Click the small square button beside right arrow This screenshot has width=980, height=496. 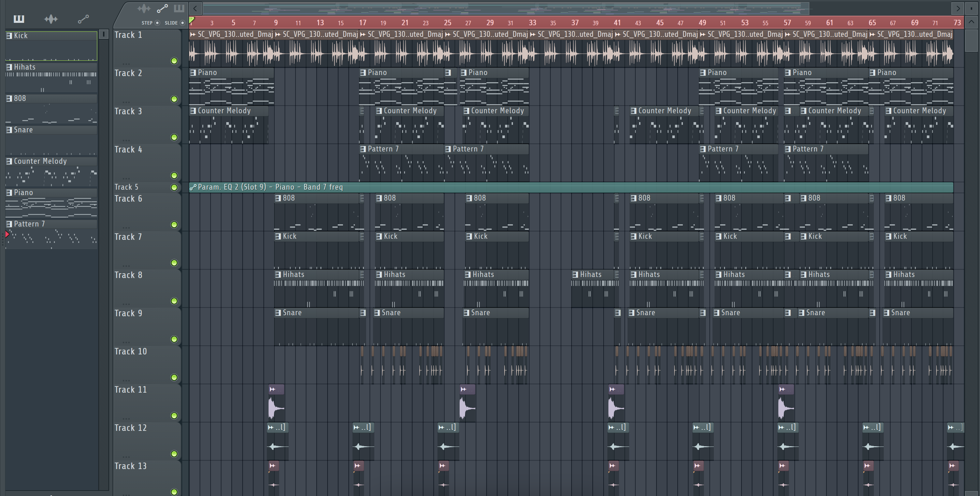point(971,8)
